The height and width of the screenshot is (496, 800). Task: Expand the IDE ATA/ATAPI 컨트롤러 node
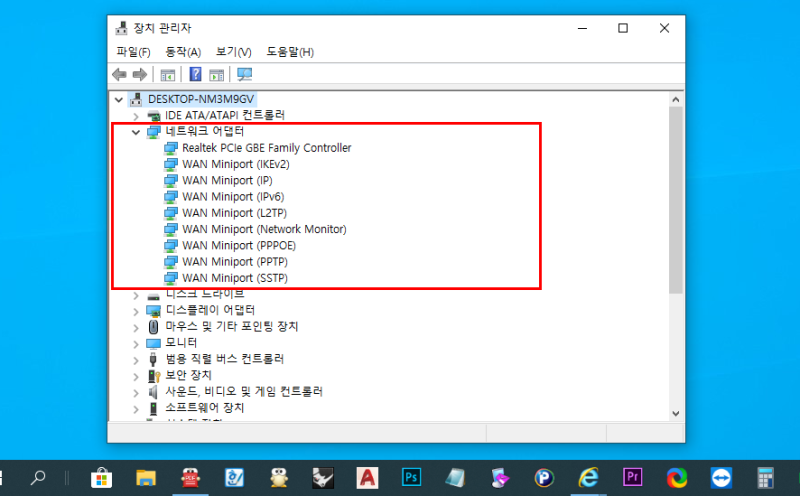point(136,116)
